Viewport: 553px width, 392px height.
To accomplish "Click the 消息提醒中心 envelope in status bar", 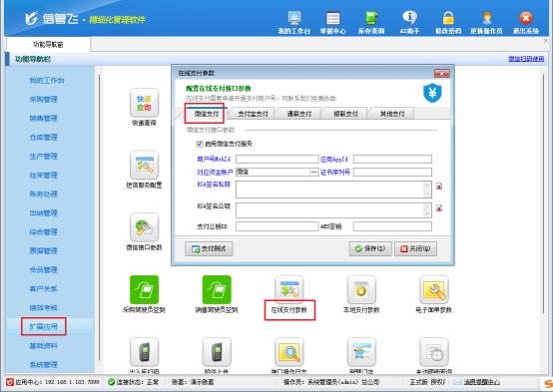I will tap(457, 382).
